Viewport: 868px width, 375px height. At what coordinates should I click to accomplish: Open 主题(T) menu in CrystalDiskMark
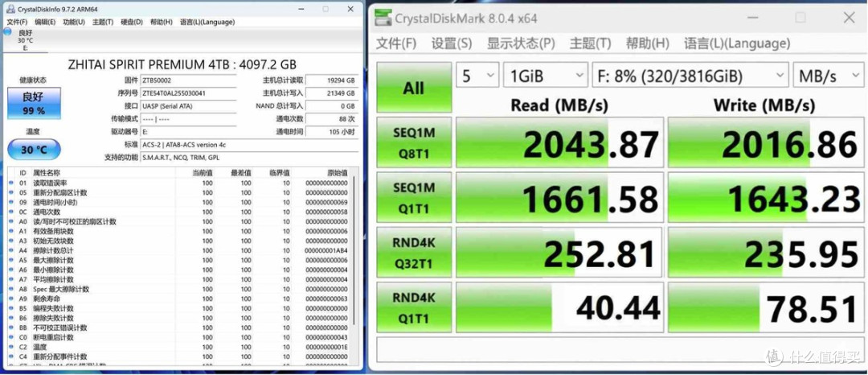tap(590, 43)
